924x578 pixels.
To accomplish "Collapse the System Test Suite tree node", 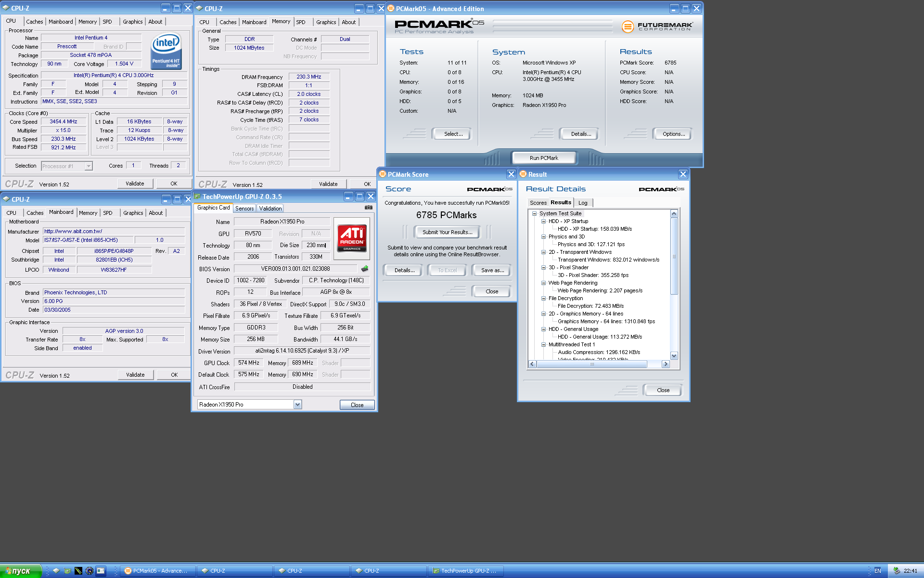I will coord(534,213).
